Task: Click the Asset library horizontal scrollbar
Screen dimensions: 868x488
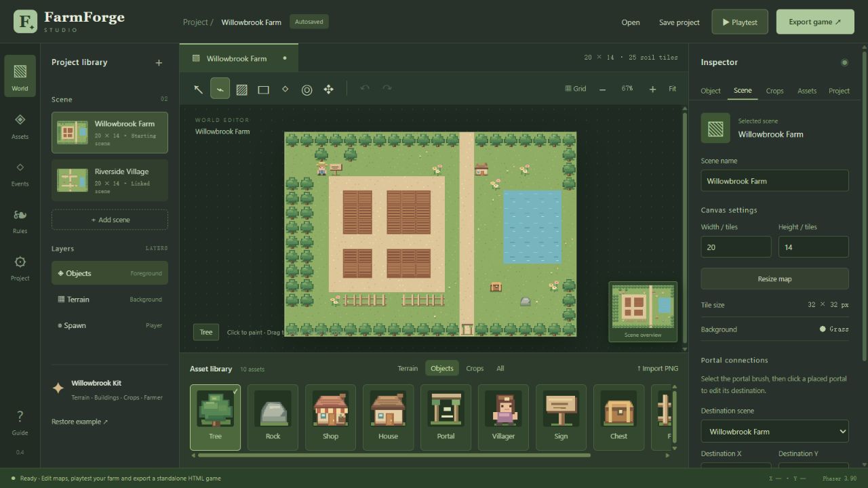Action: click(394, 455)
